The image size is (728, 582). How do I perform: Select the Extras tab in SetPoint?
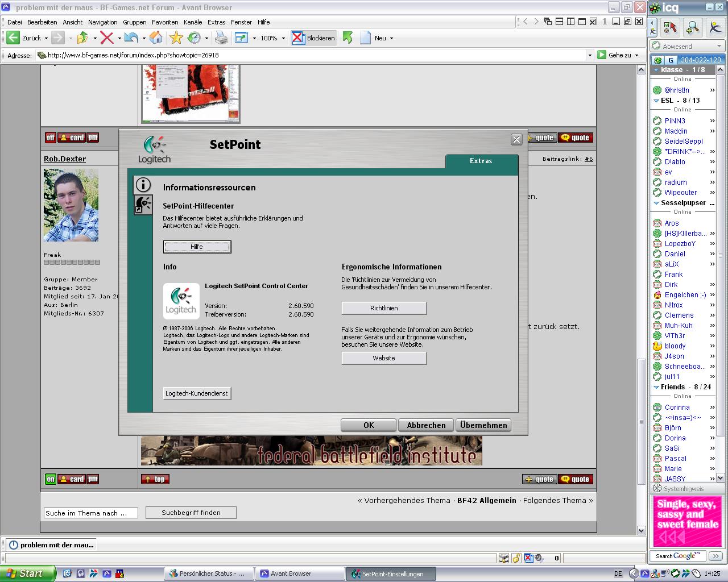pyautogui.click(x=481, y=161)
